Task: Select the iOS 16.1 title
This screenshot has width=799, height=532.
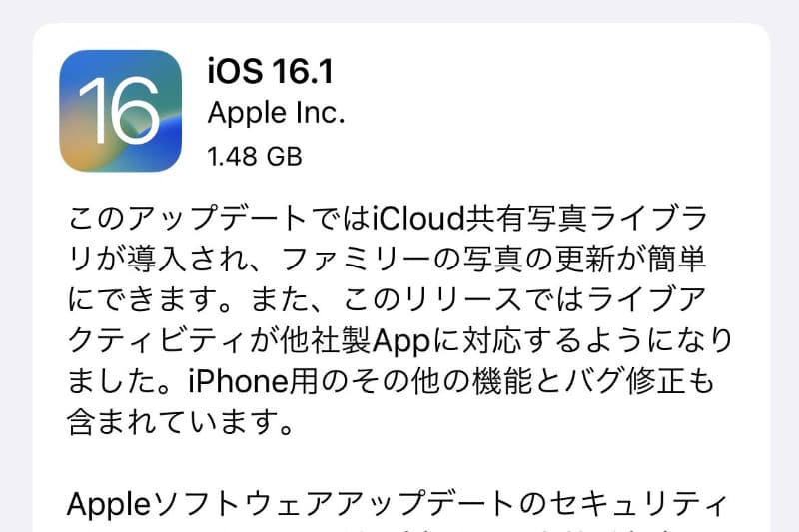Action: click(270, 71)
